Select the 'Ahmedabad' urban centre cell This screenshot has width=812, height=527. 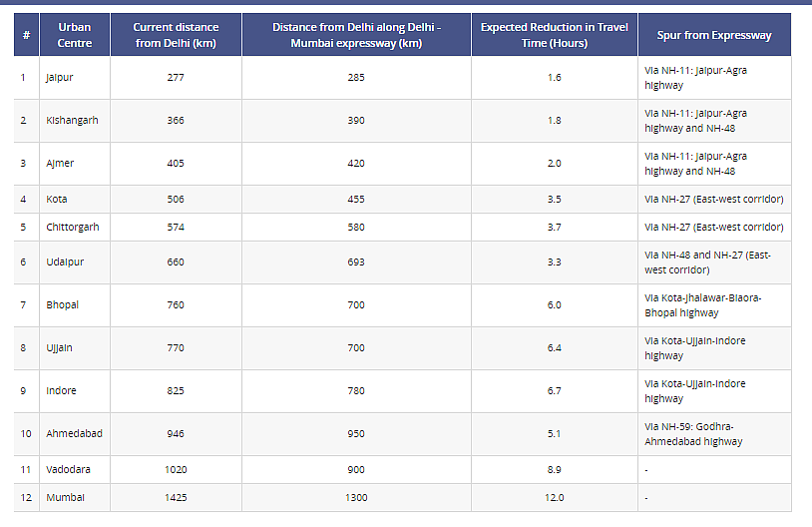tap(74, 433)
